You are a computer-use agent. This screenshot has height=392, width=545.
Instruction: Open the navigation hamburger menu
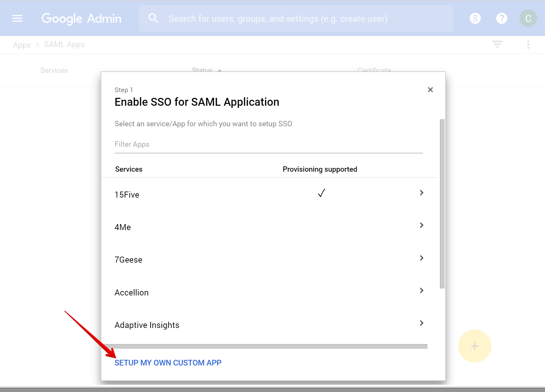click(x=17, y=18)
